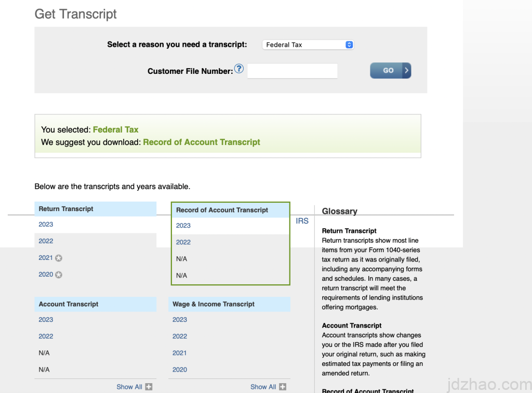The image size is (532, 393).
Task: Open the transcript reason dropdown
Action: click(x=308, y=45)
